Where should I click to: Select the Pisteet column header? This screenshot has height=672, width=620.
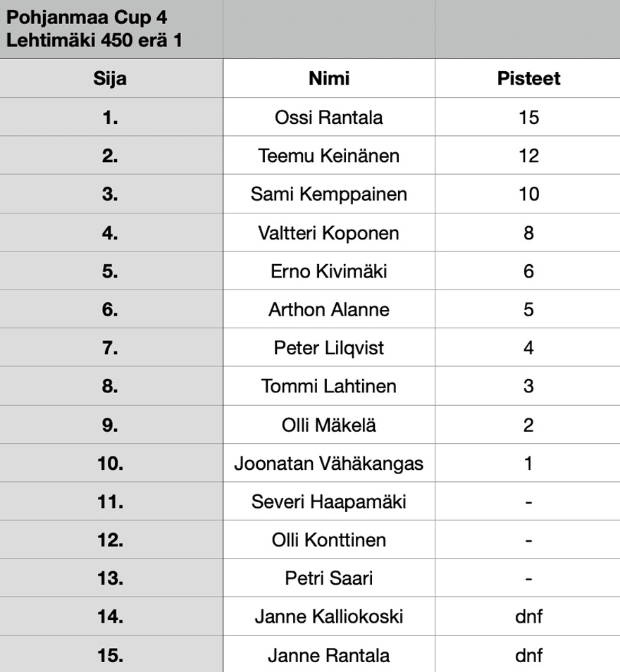528,78
